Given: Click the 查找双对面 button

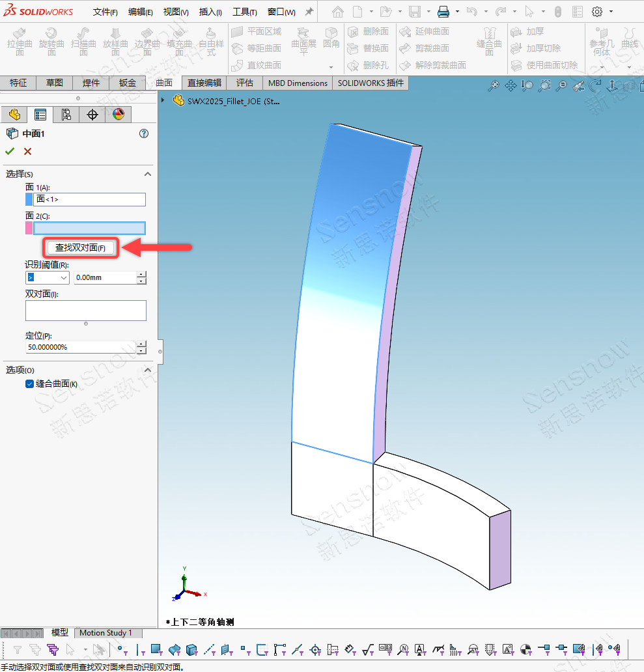Looking at the screenshot, I should [x=81, y=247].
